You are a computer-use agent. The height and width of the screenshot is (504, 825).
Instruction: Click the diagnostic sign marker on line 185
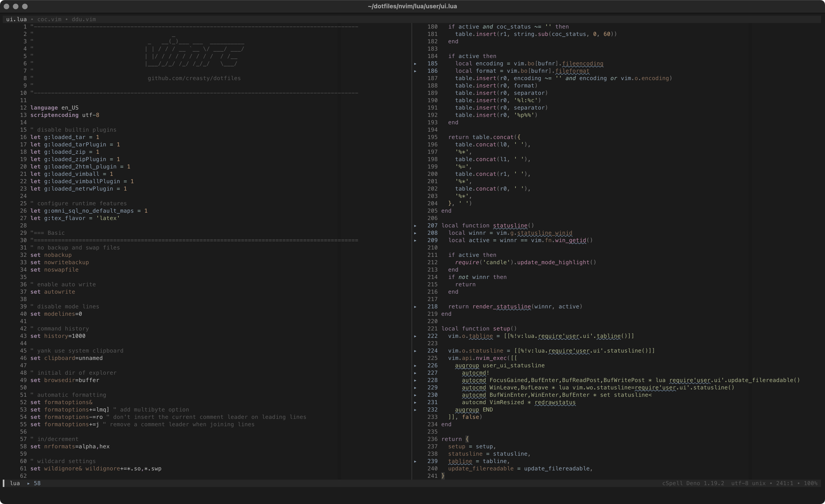(415, 64)
